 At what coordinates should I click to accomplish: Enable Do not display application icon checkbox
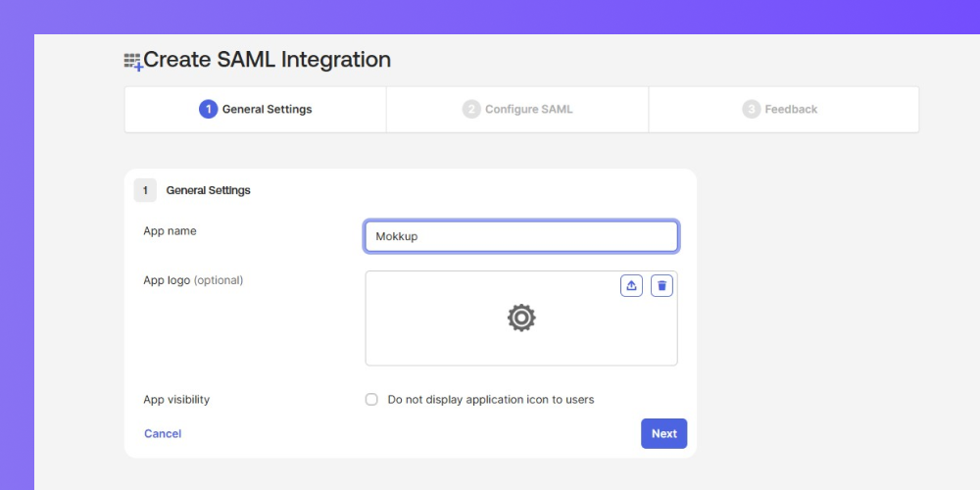[371, 400]
